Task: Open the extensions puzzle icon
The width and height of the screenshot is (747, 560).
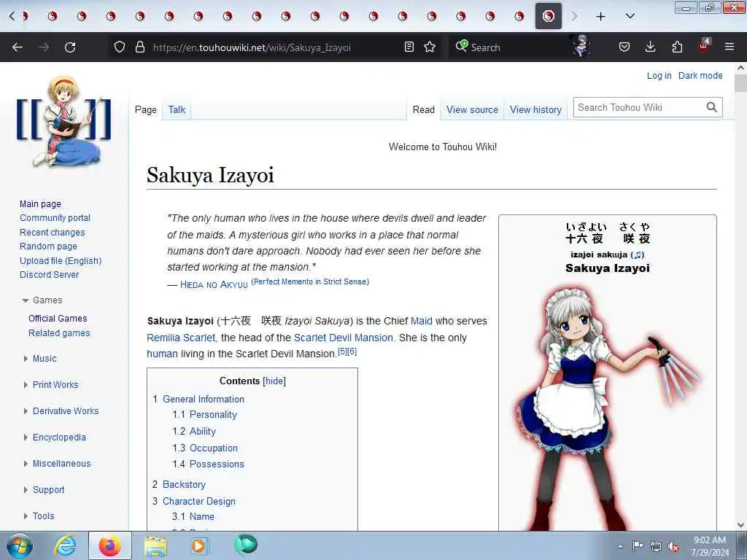Action: click(x=677, y=47)
